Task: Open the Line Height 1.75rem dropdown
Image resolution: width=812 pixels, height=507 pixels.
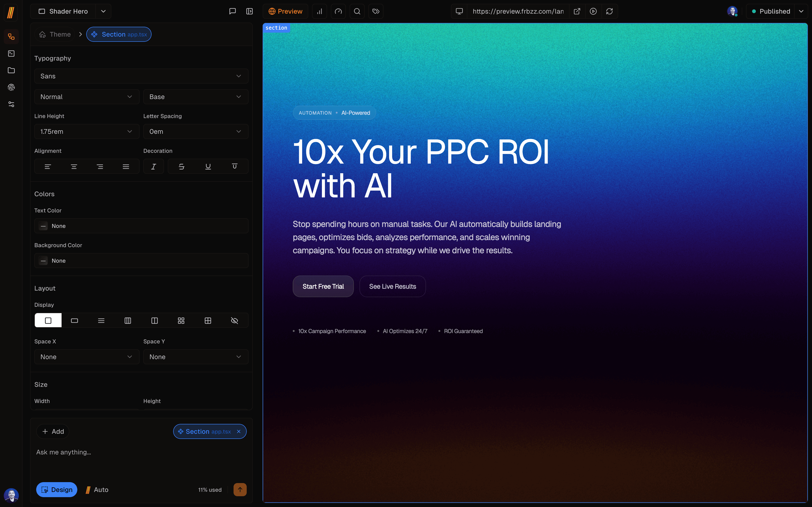Action: point(86,131)
